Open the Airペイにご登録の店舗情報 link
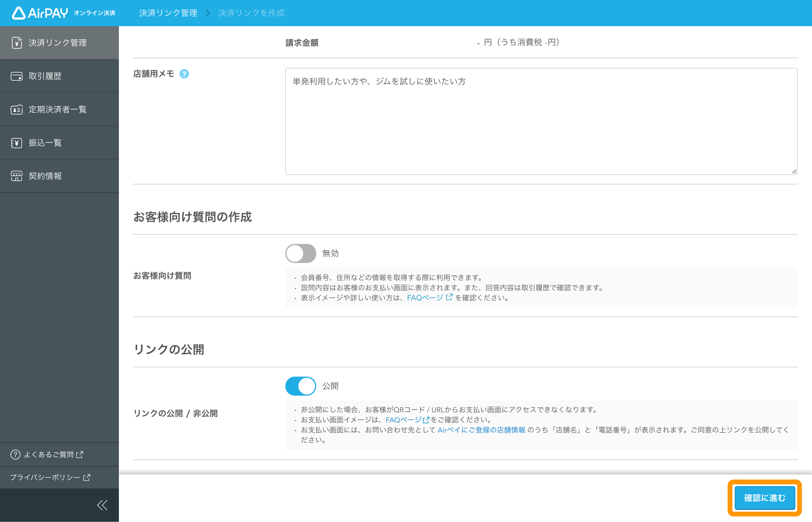 pos(481,430)
